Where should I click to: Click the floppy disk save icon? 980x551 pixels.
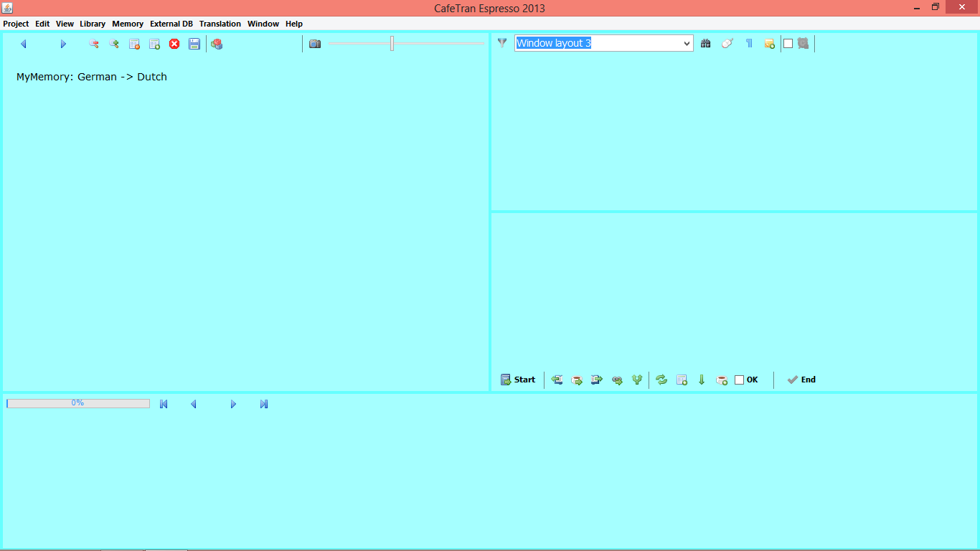coord(194,44)
